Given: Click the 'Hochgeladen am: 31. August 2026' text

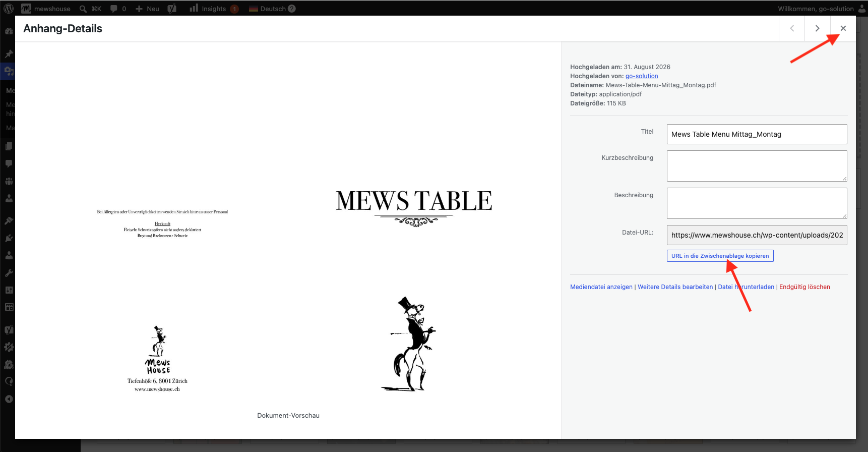Looking at the screenshot, I should tap(620, 67).
